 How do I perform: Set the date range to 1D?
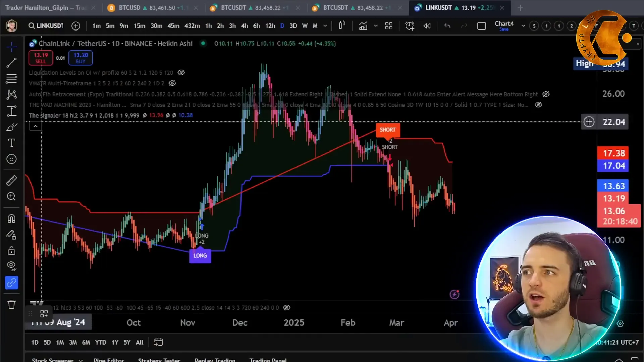pos(35,342)
